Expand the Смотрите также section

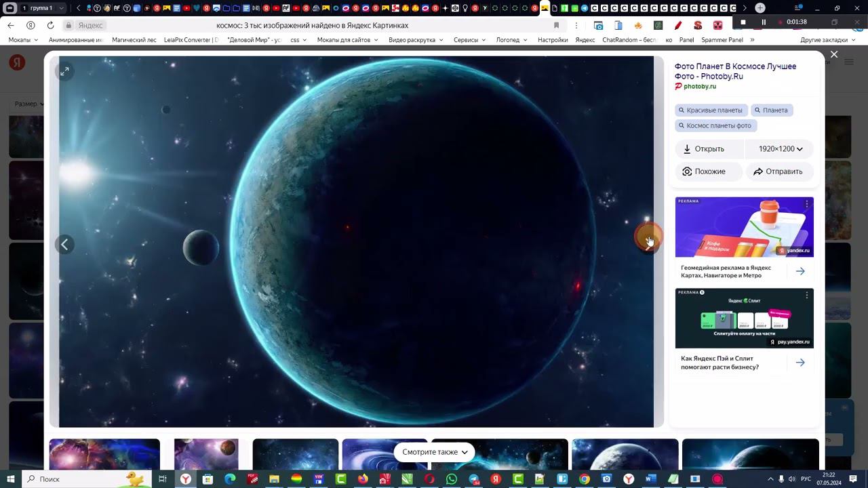[x=434, y=452]
